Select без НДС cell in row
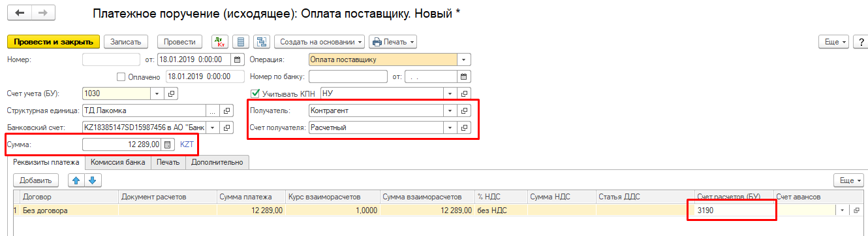 [x=501, y=211]
